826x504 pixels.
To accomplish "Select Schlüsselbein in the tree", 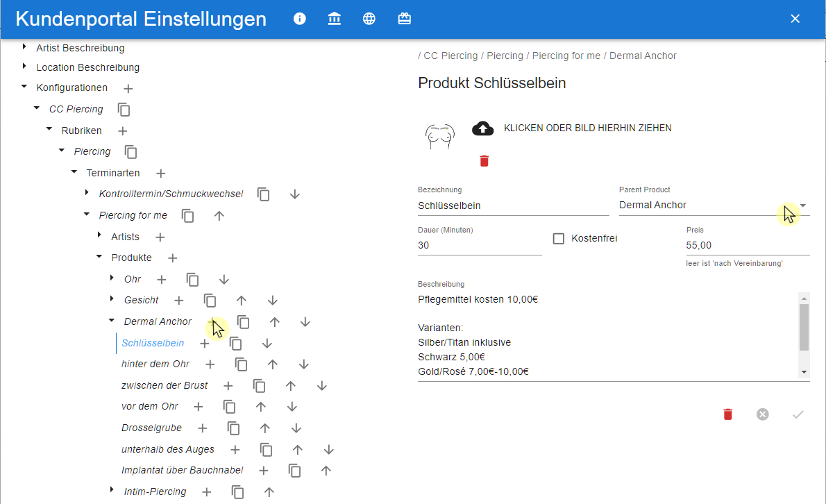I will 153,344.
